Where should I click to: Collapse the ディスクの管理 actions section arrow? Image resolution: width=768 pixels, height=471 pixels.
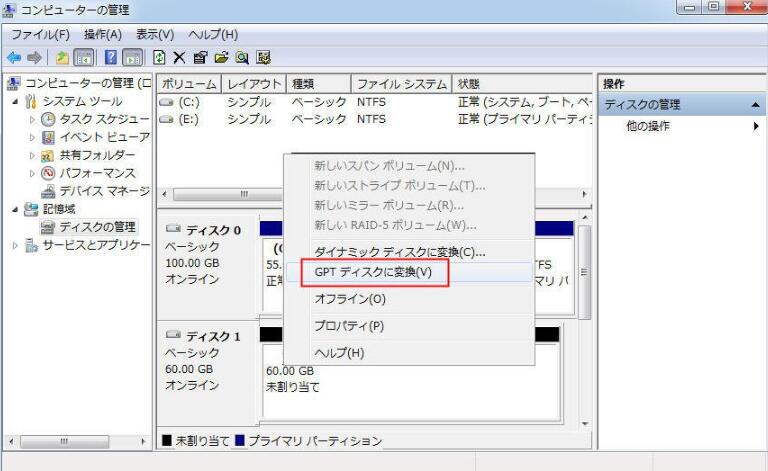(755, 105)
